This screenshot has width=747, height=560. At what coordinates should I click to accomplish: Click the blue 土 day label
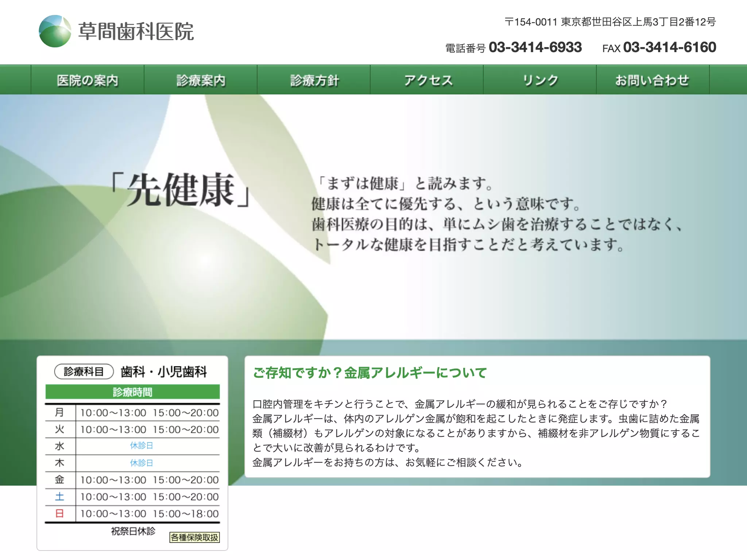click(59, 497)
